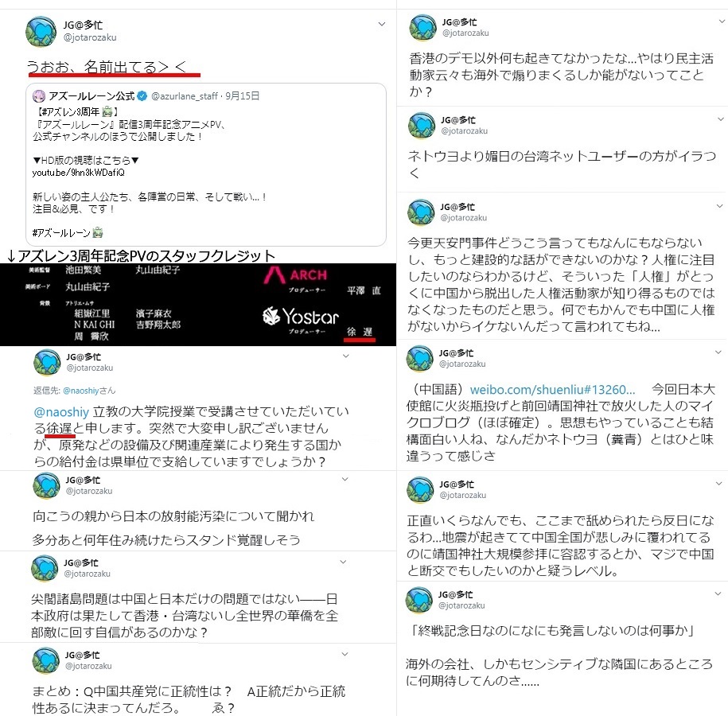Open the quoted アズールレーン公式 tweet card
Viewport: 728px width, 716px height.
tap(206, 165)
